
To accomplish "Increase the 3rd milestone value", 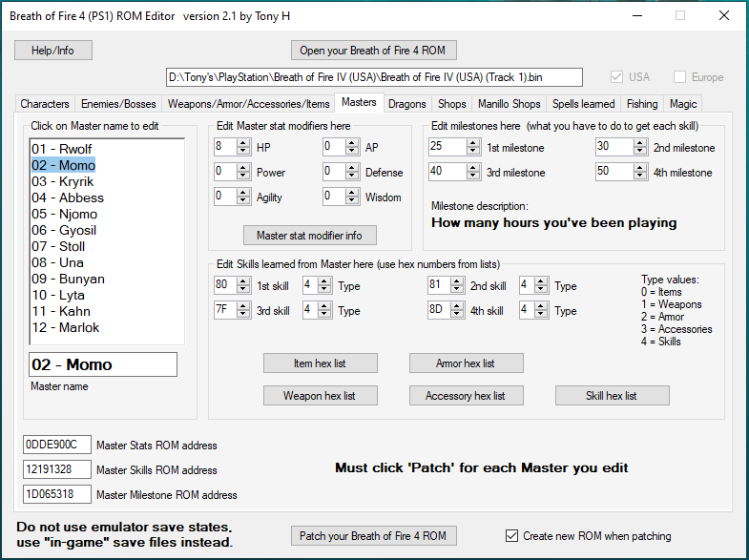I will tap(473, 168).
